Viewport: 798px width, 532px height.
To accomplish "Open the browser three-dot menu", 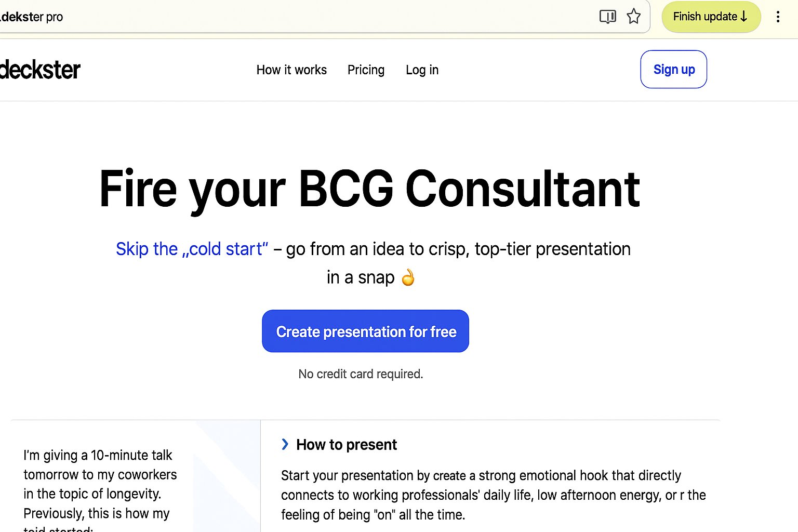I will click(x=778, y=17).
